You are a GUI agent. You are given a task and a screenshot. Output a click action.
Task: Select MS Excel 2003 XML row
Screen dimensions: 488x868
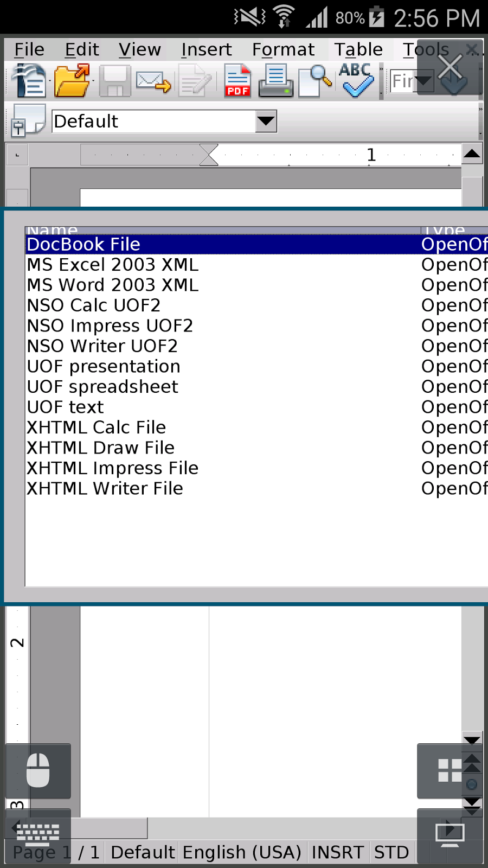tap(256, 265)
